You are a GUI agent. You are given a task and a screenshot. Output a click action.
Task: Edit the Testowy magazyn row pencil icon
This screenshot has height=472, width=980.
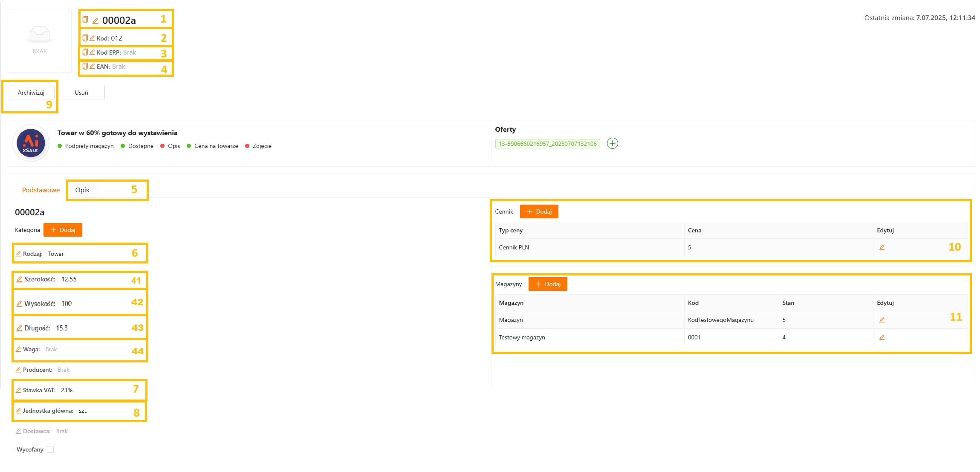point(882,337)
